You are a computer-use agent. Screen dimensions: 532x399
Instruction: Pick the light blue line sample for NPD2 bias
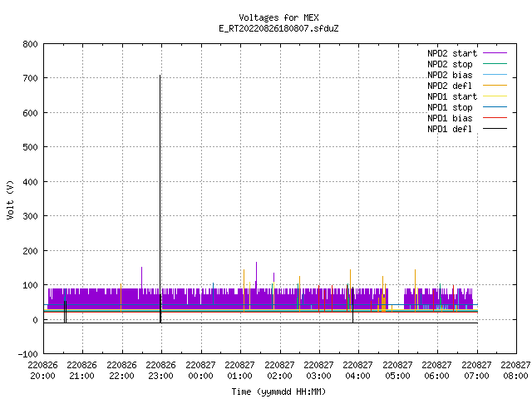(495, 75)
